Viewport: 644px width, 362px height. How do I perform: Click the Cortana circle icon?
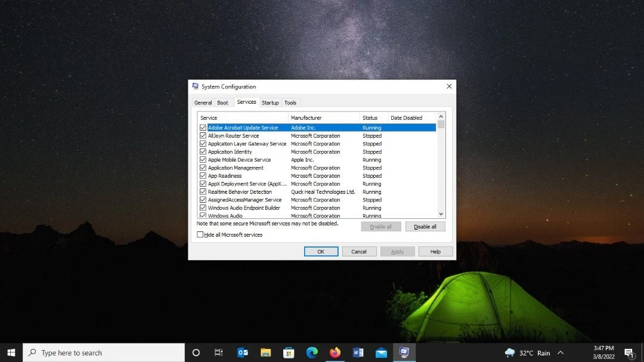click(x=196, y=352)
